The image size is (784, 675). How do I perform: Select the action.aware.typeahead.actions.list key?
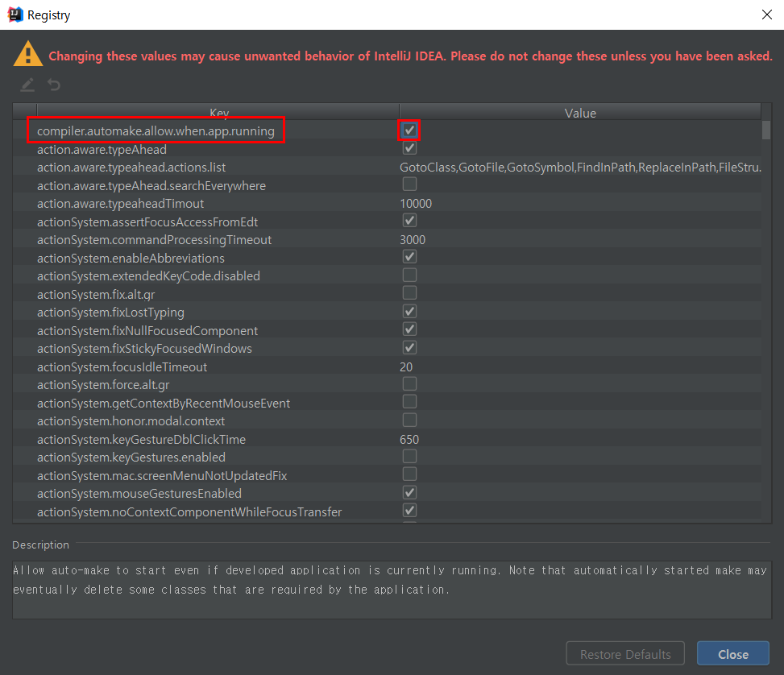pyautogui.click(x=131, y=168)
